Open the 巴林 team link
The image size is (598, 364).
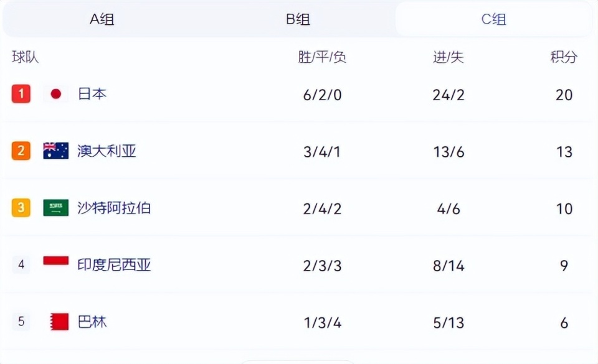click(x=92, y=322)
